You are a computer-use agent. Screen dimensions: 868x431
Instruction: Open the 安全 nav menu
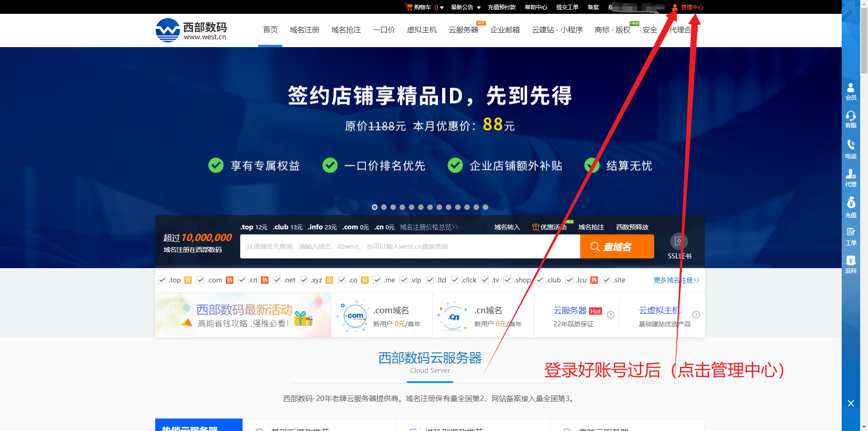click(649, 30)
